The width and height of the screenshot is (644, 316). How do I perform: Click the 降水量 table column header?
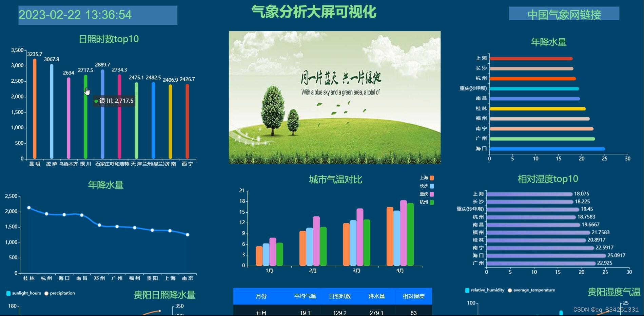pyautogui.click(x=376, y=296)
